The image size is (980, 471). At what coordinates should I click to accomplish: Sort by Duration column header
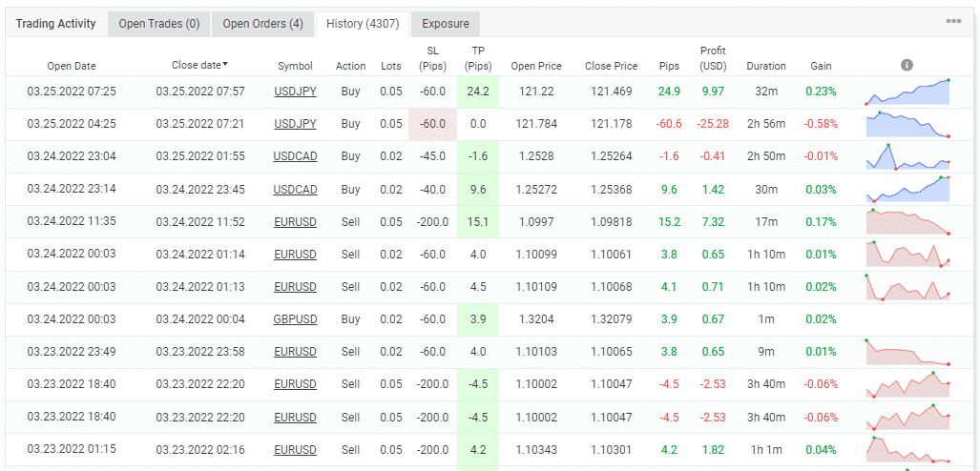coord(766,66)
